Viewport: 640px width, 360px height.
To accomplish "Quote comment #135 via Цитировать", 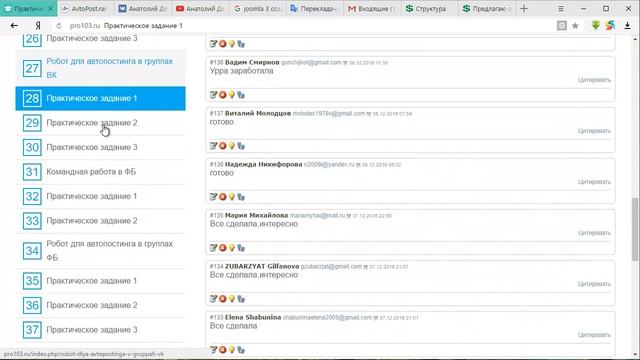I will [594, 233].
